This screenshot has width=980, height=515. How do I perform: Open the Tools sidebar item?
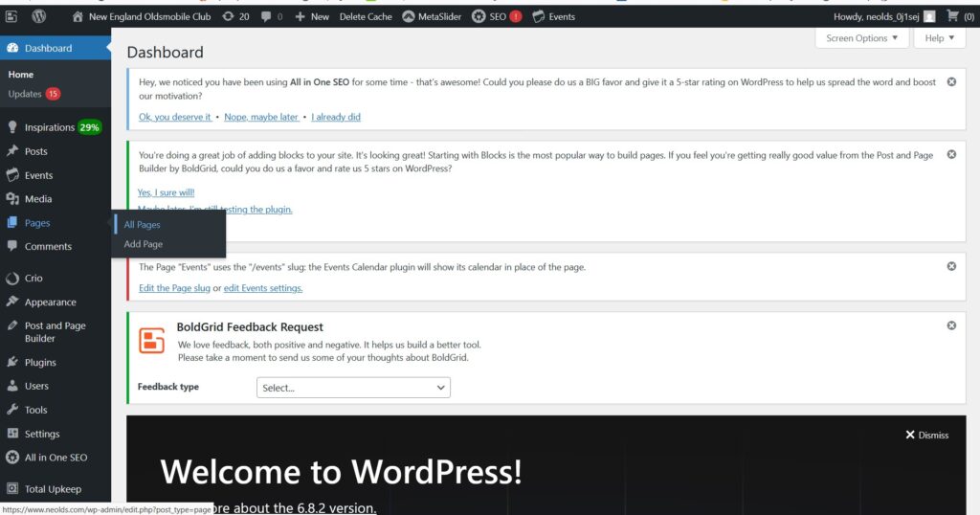point(35,410)
